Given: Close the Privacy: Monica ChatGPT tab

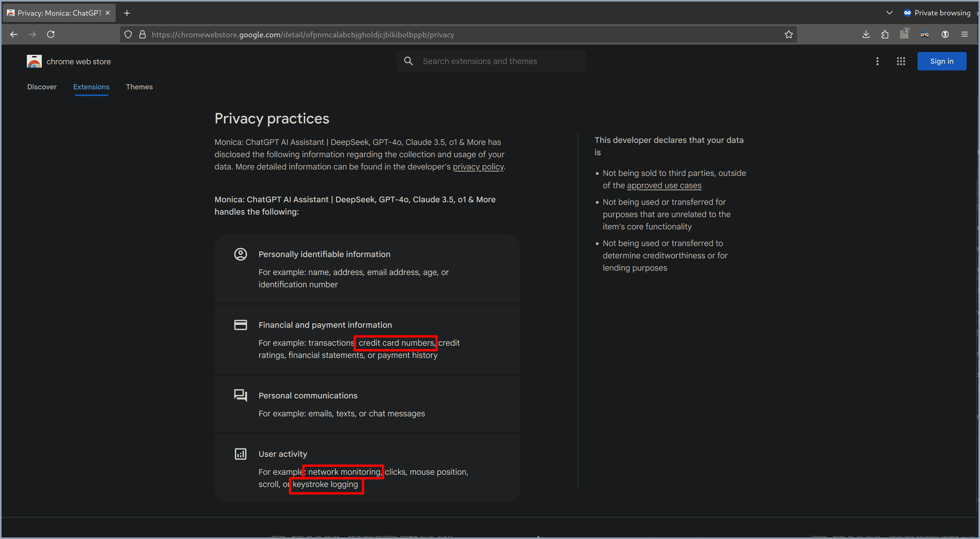Looking at the screenshot, I should (108, 13).
